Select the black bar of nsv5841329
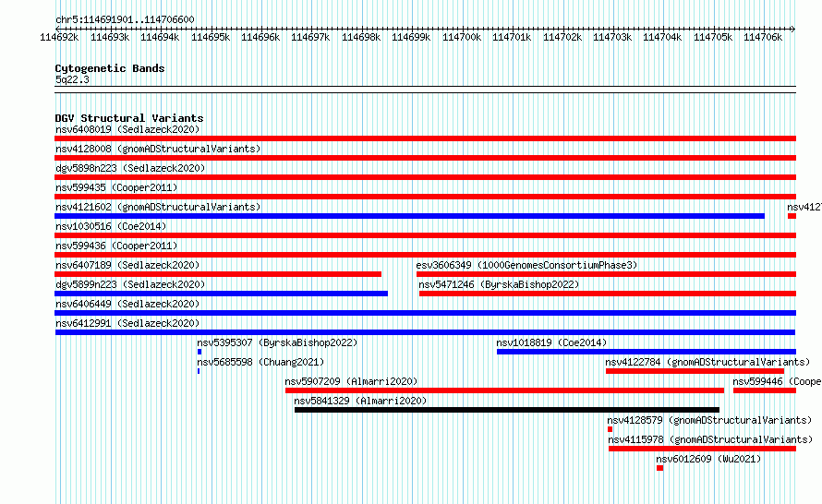This screenshot has width=822, height=504. [x=507, y=410]
